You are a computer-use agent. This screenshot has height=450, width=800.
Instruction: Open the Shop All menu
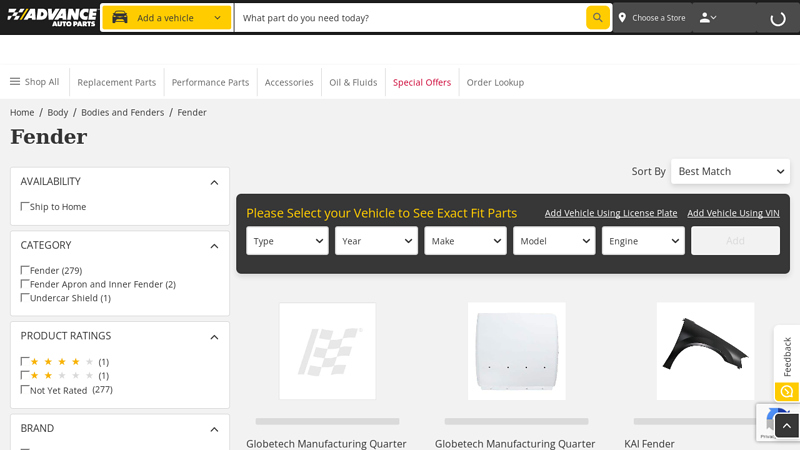coord(35,82)
